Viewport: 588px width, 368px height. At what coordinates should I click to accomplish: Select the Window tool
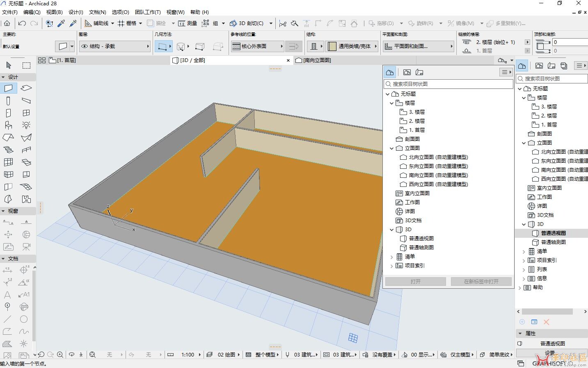pos(26,113)
